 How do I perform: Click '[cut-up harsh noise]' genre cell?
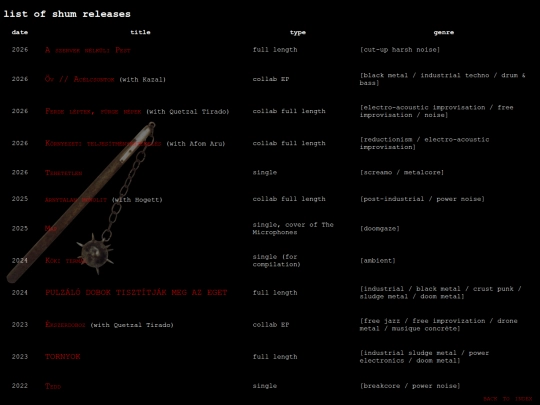400,50
